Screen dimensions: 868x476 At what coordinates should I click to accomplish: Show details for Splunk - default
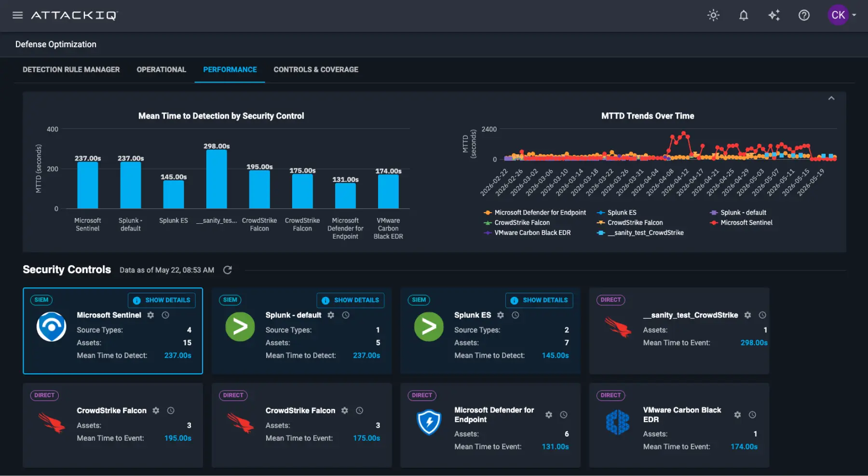351,300
